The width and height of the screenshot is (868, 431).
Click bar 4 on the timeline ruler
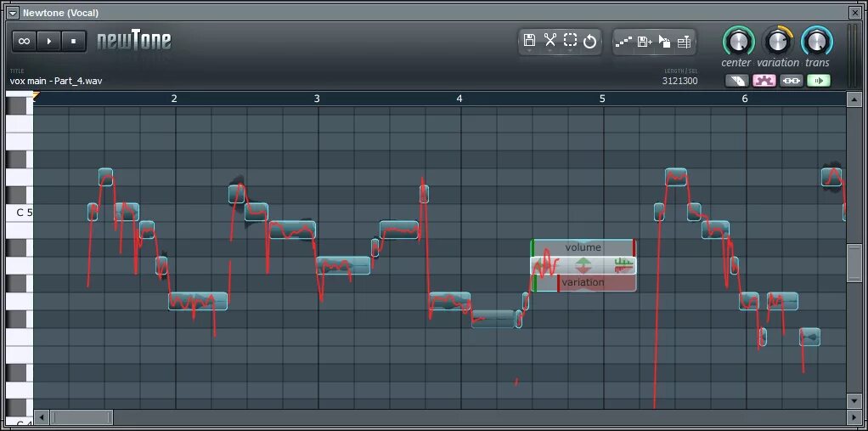pos(459,99)
